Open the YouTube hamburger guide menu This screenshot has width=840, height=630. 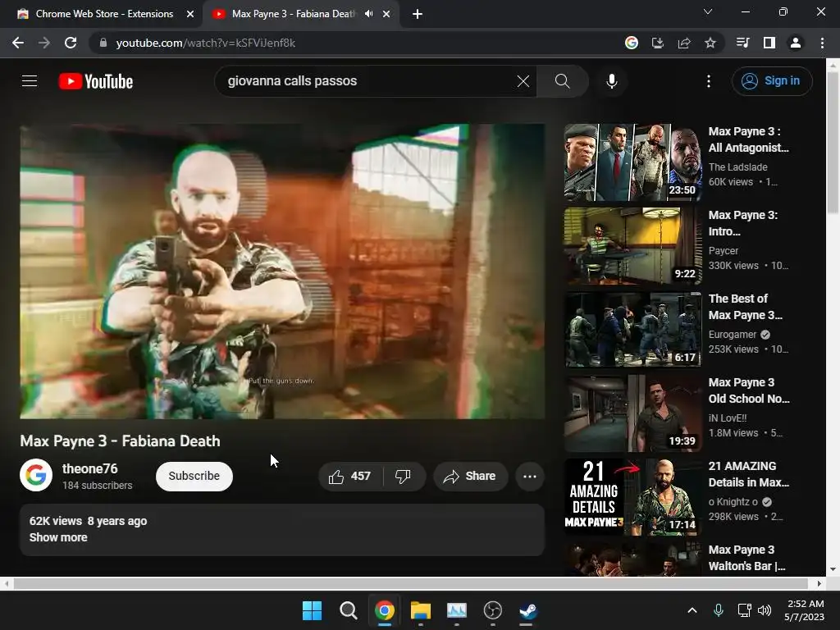pyautogui.click(x=30, y=81)
